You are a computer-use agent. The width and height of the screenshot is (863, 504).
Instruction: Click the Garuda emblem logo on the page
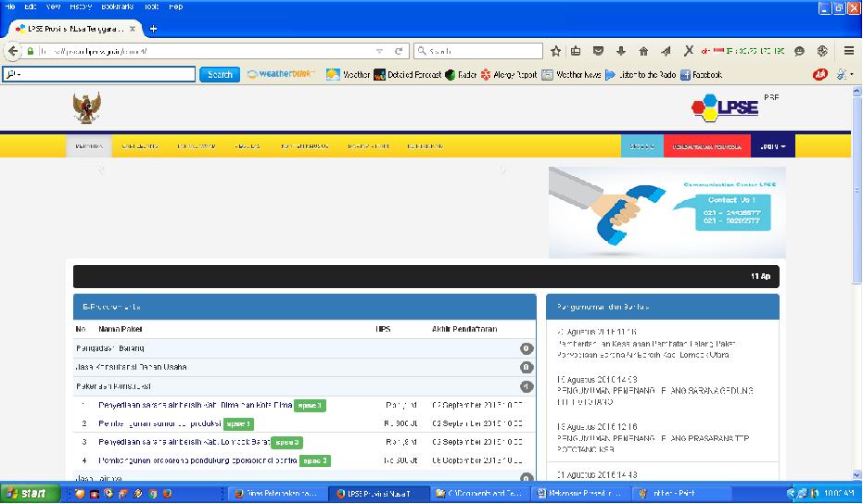(x=86, y=107)
